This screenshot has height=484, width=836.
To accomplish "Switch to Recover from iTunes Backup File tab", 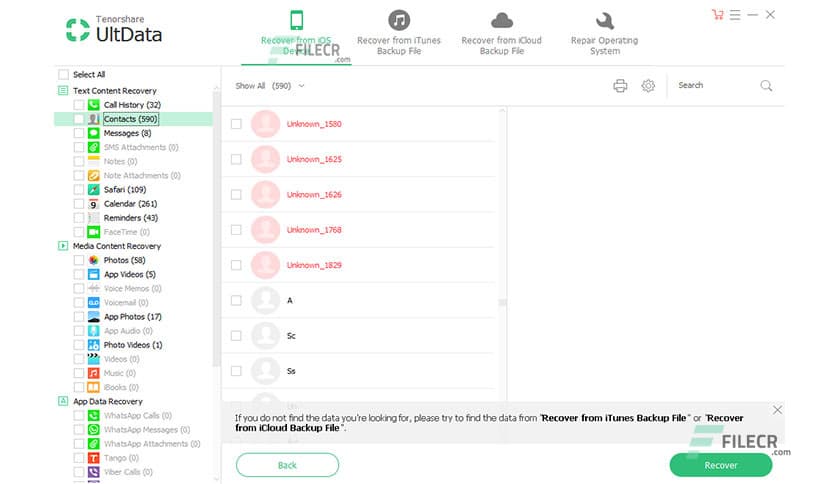I will point(399,33).
